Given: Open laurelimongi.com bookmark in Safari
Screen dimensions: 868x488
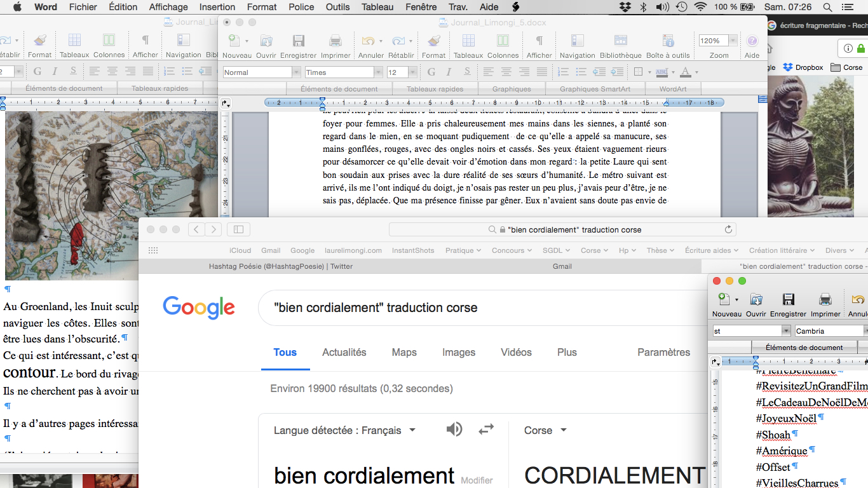Looking at the screenshot, I should click(353, 250).
